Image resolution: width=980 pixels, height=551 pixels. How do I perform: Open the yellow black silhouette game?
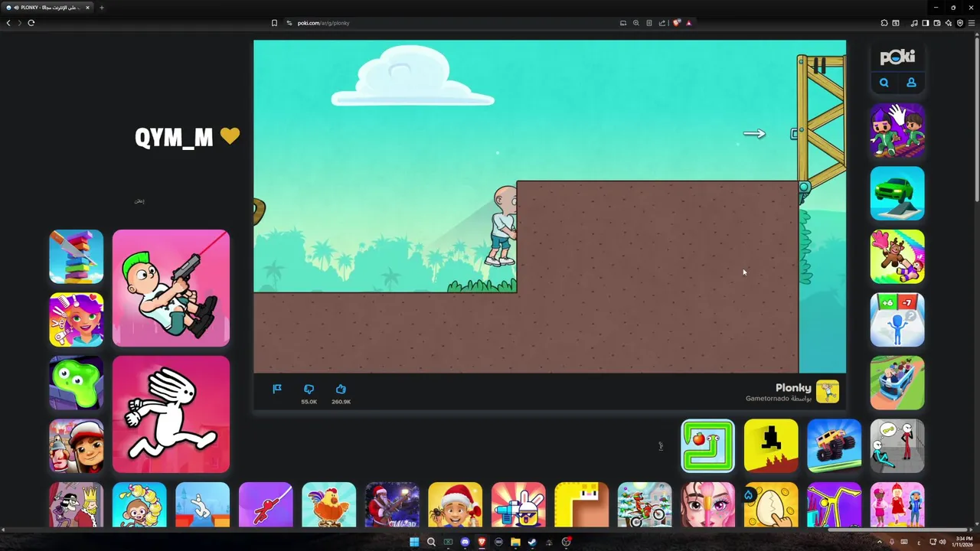(x=771, y=446)
